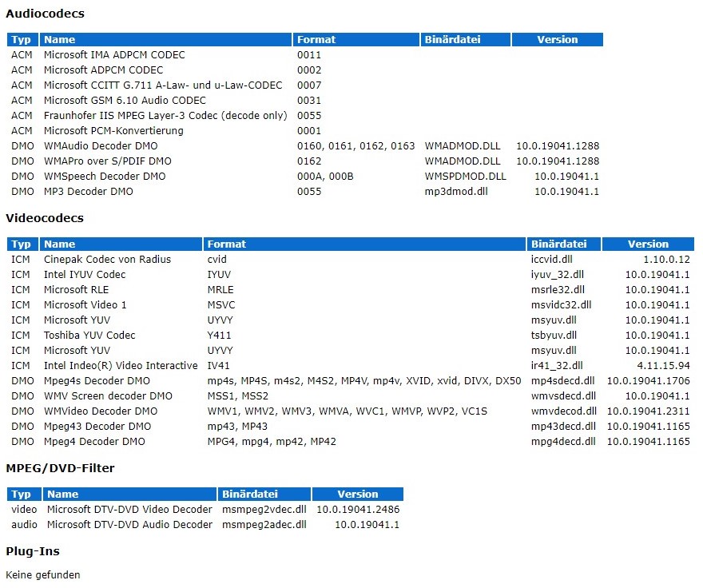Click format value '0011'
The image size is (703, 588).
coord(309,54)
